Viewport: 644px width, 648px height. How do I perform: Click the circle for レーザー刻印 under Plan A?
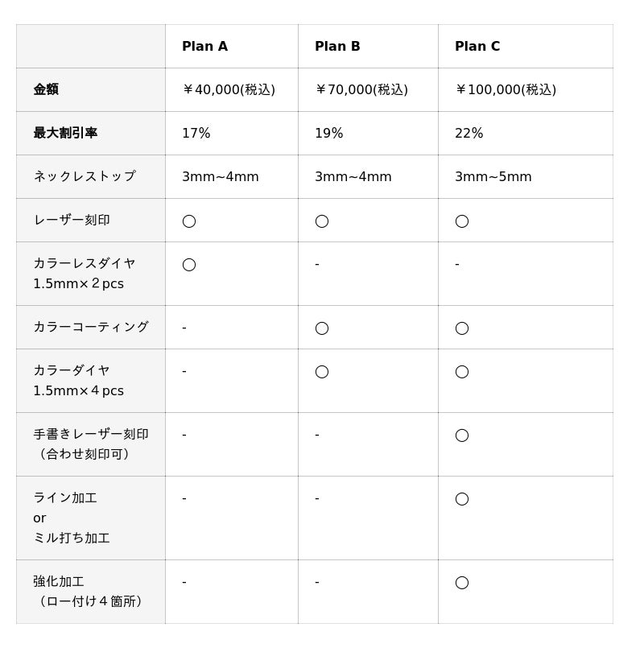[x=189, y=221]
